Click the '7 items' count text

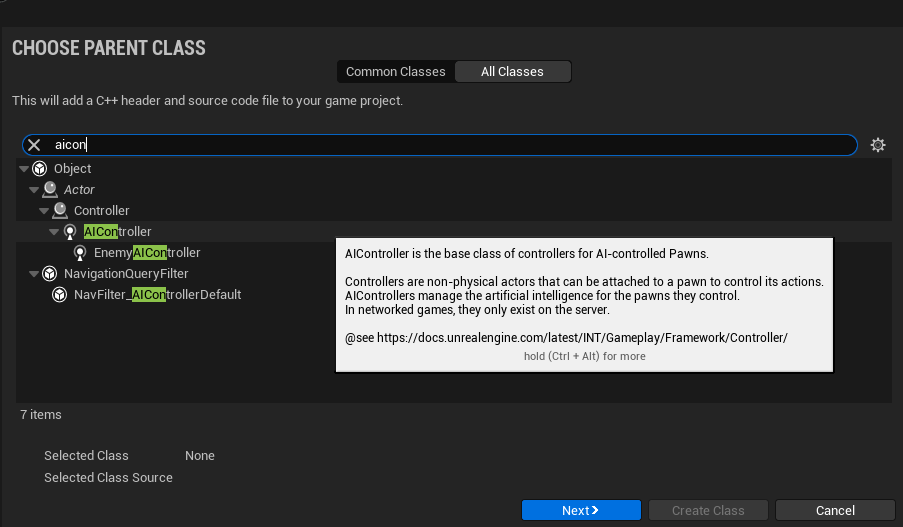click(41, 415)
